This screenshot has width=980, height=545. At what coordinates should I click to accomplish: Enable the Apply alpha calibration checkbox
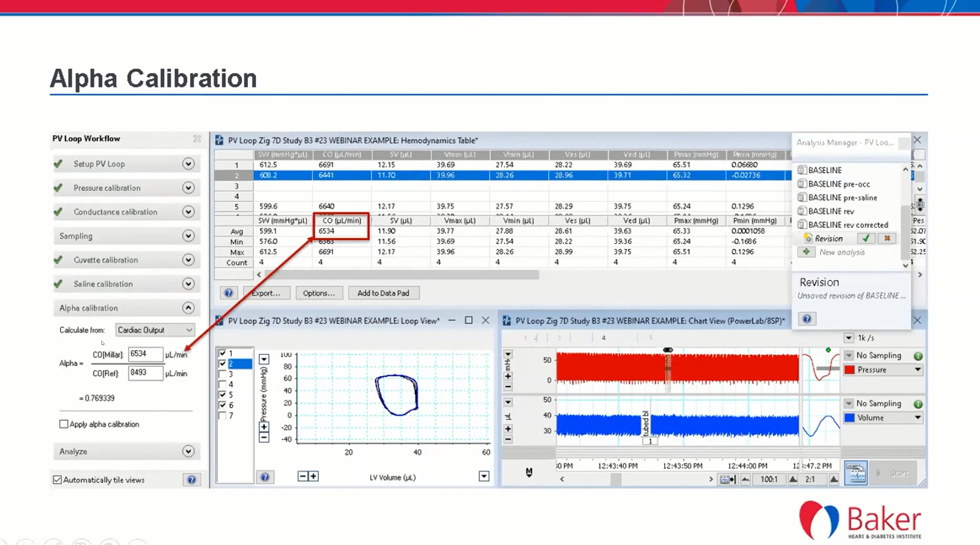[64, 424]
